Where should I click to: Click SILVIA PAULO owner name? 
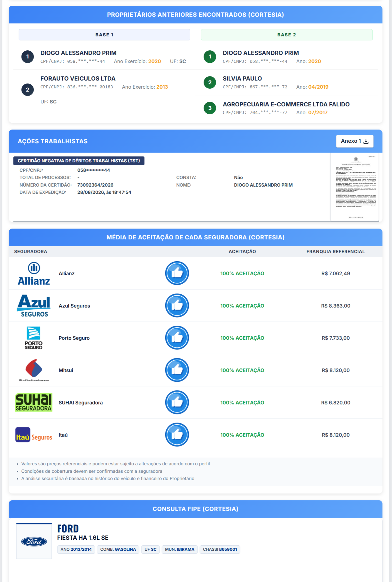[x=242, y=79]
